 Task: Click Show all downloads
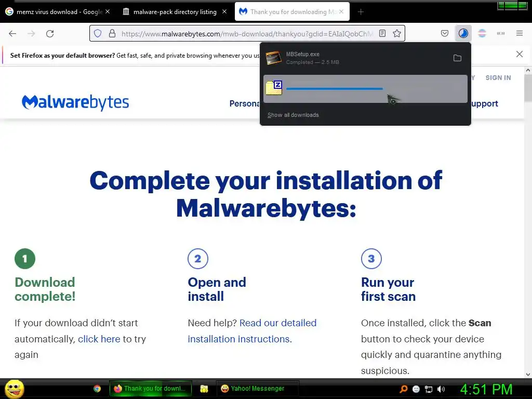pyautogui.click(x=293, y=115)
